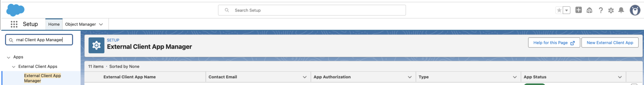Screen dimensions: 644x85
Task: Open the user profile avatar
Action: 635,10
